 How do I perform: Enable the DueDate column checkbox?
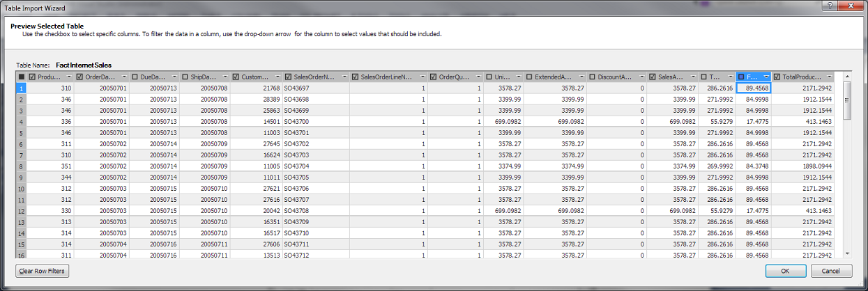pos(135,77)
